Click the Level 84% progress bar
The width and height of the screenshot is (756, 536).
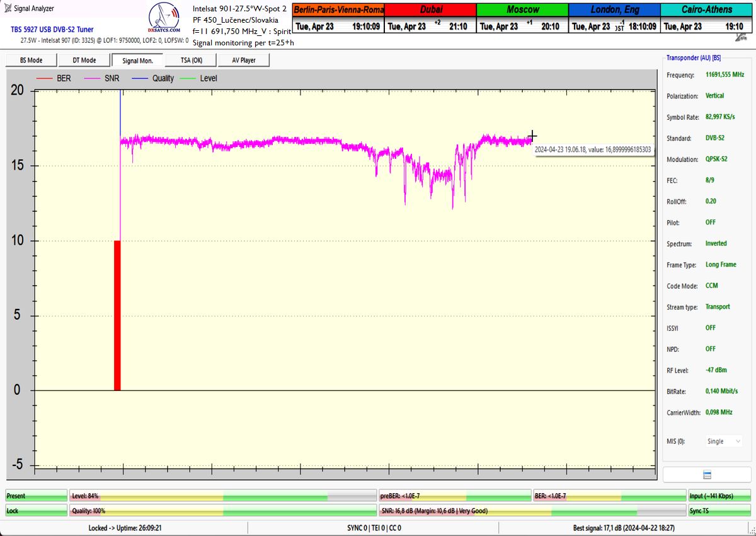coord(222,496)
